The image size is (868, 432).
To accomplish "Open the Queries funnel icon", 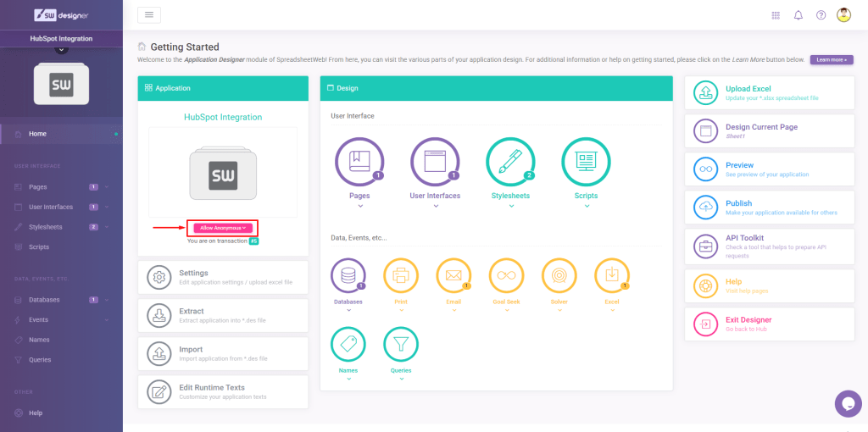I will [400, 344].
